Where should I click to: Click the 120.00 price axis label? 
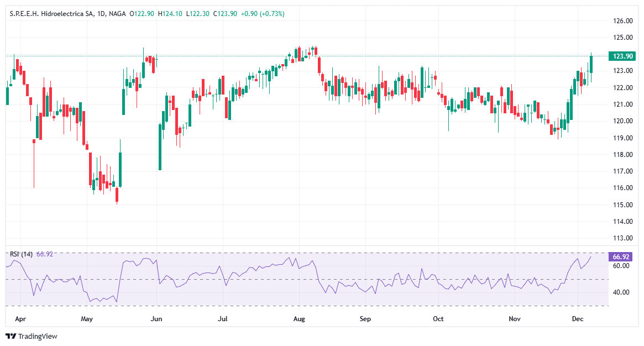pyautogui.click(x=622, y=121)
